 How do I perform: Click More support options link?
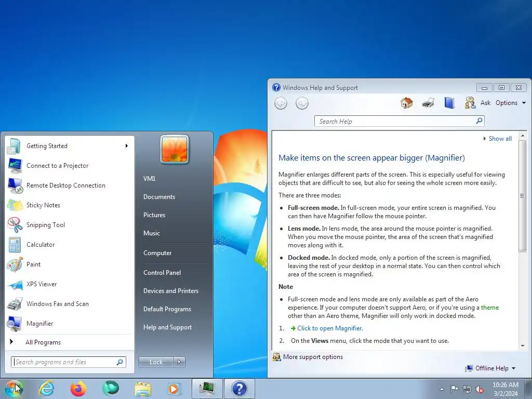(x=312, y=357)
